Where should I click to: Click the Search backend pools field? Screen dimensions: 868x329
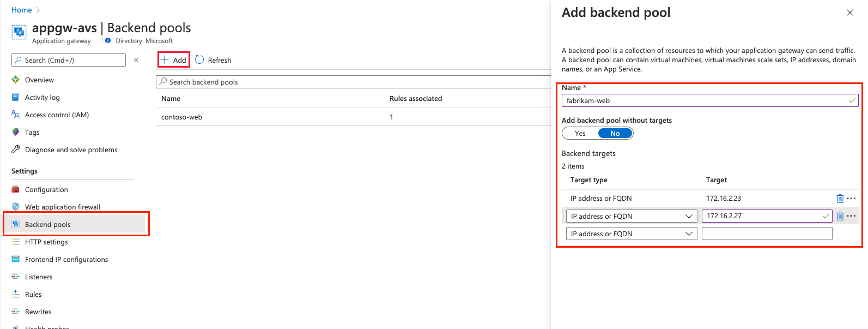[x=353, y=82]
